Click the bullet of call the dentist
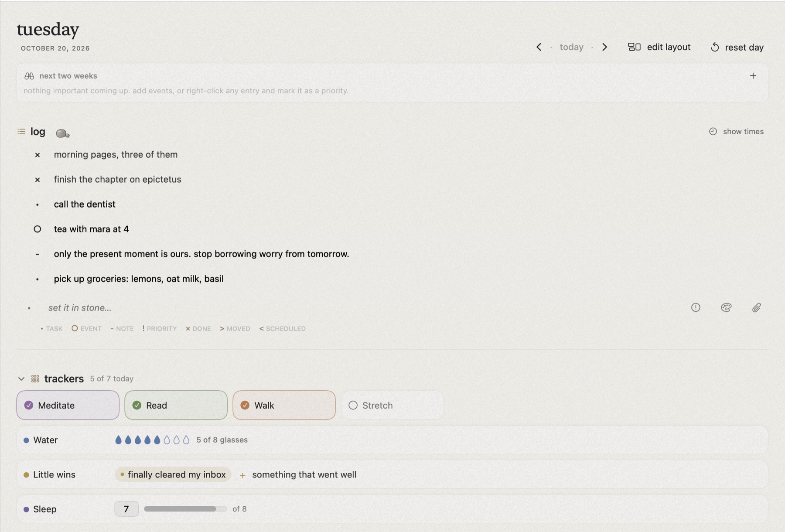Image resolution: width=785 pixels, height=532 pixels. point(38,205)
